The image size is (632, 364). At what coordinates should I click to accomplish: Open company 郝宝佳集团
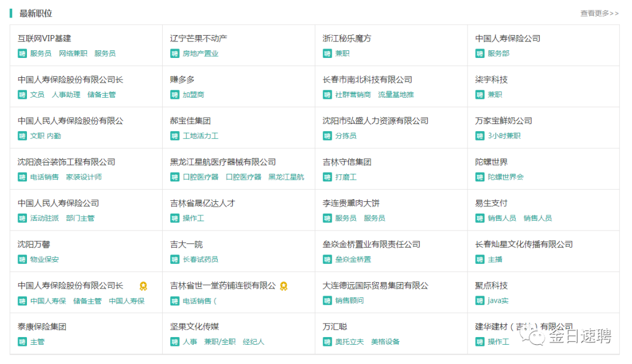pyautogui.click(x=190, y=121)
